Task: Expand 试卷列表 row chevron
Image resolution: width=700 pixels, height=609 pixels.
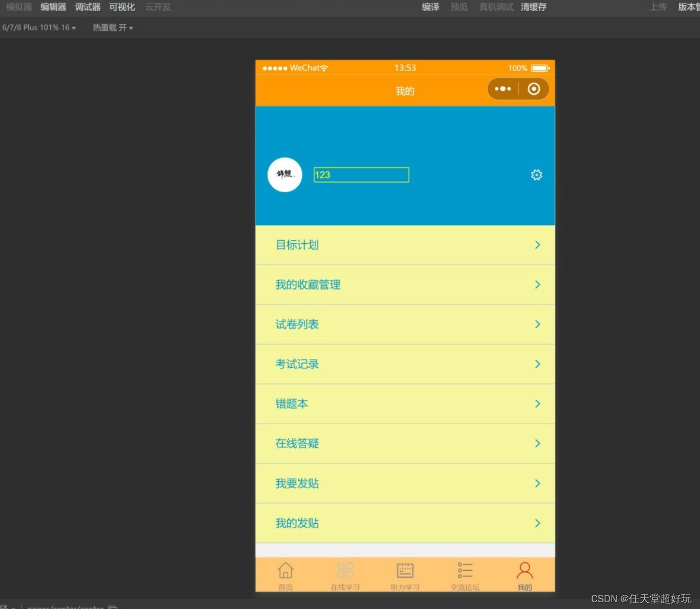Action: pyautogui.click(x=537, y=324)
